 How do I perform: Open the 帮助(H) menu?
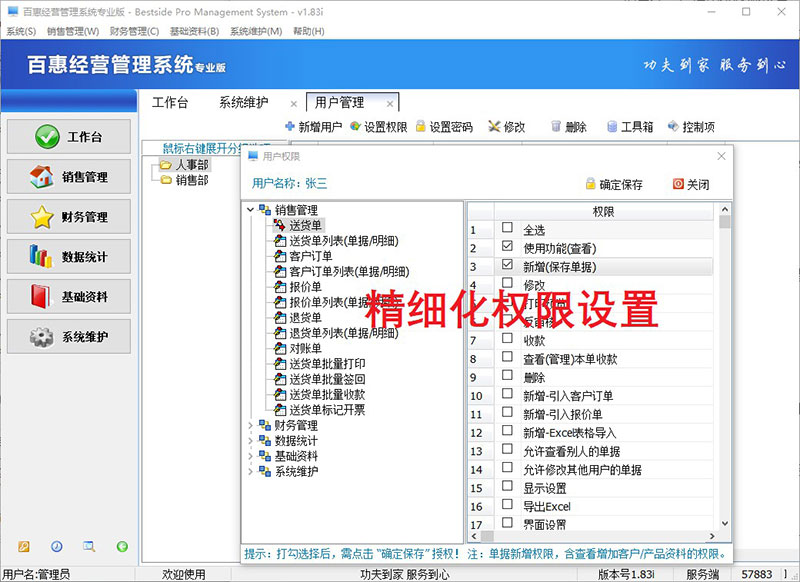[x=309, y=31]
